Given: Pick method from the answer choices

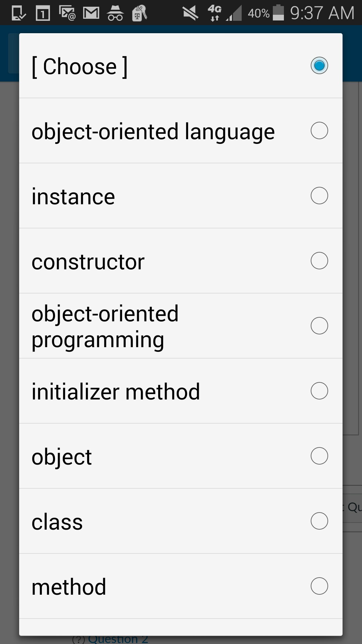Looking at the screenshot, I should [319, 586].
